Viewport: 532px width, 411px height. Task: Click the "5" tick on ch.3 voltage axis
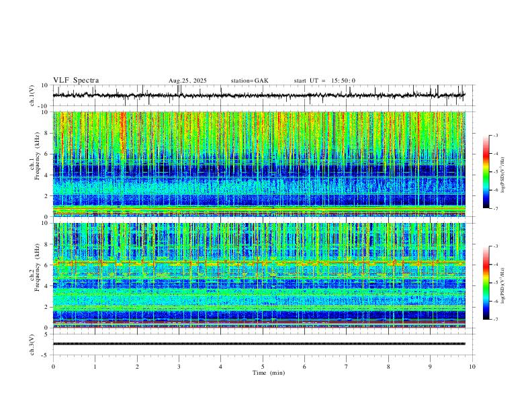click(47, 334)
